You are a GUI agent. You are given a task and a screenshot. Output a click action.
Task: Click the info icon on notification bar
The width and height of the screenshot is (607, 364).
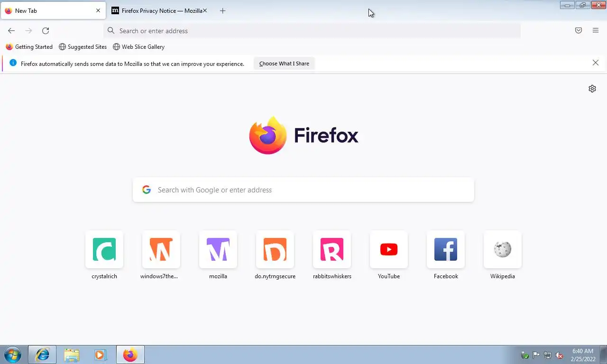pos(13,63)
